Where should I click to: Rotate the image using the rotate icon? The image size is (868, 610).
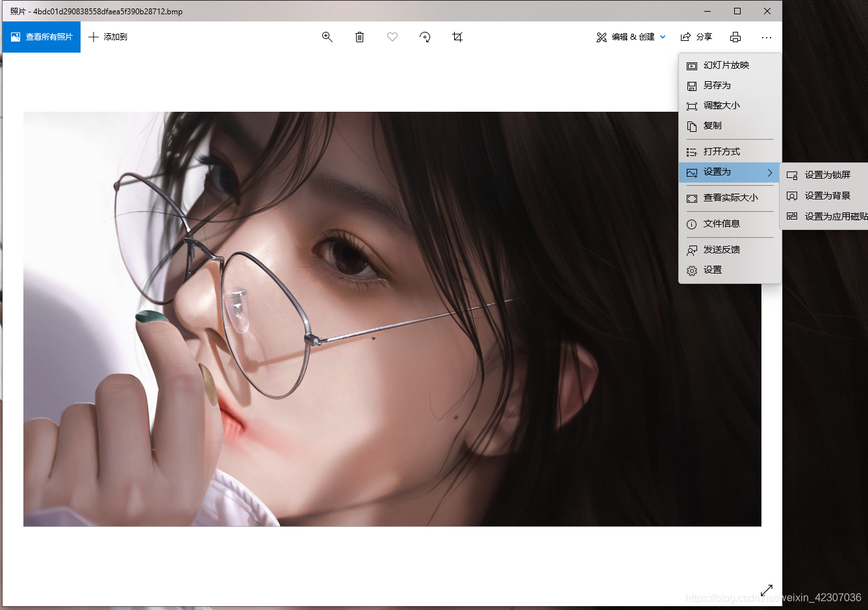[x=425, y=37]
